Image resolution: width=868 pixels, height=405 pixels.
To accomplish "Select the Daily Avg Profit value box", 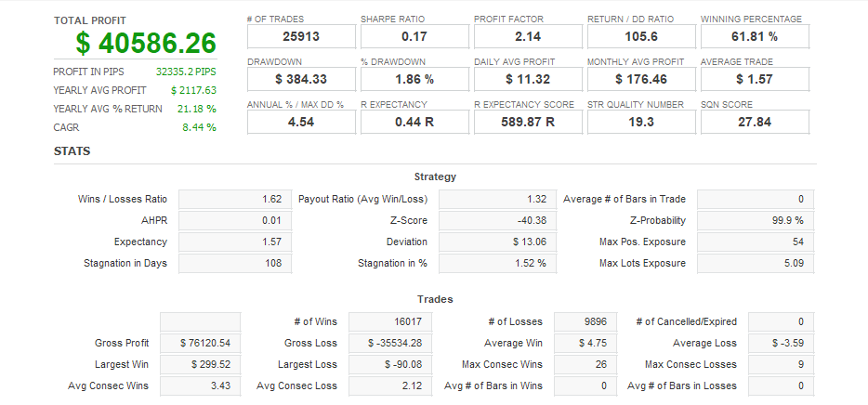I will [528, 79].
